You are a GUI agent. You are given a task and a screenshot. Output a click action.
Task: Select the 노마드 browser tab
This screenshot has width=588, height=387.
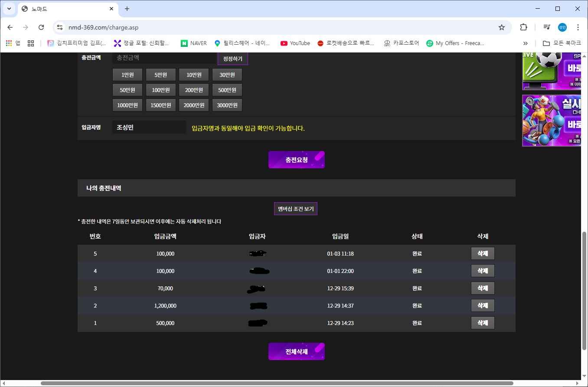tap(65, 9)
